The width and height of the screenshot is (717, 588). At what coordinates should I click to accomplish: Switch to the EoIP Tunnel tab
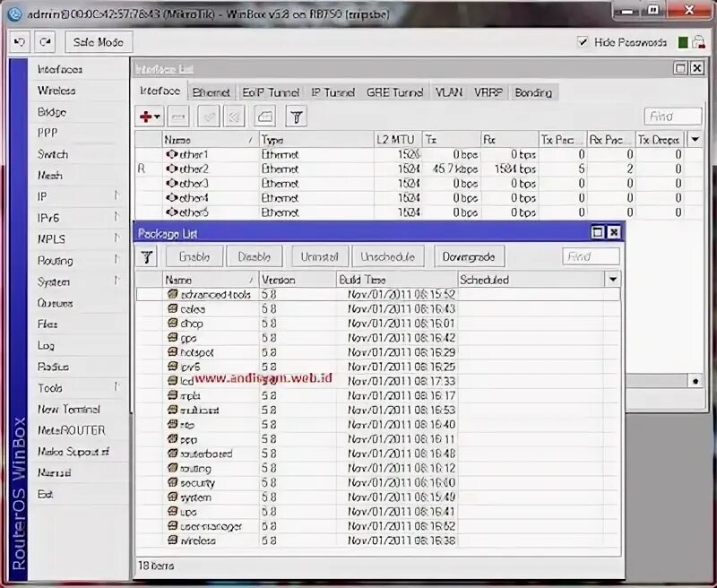point(271,92)
